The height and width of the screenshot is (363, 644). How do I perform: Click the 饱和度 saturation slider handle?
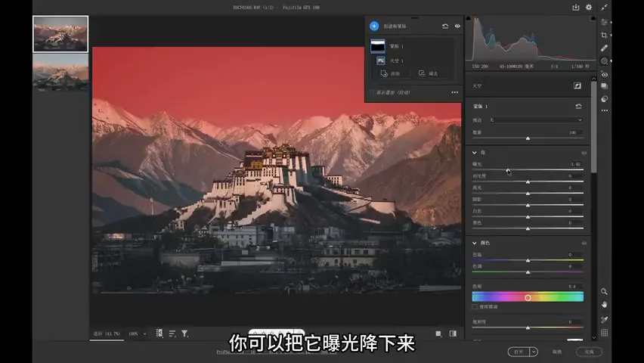528,327
